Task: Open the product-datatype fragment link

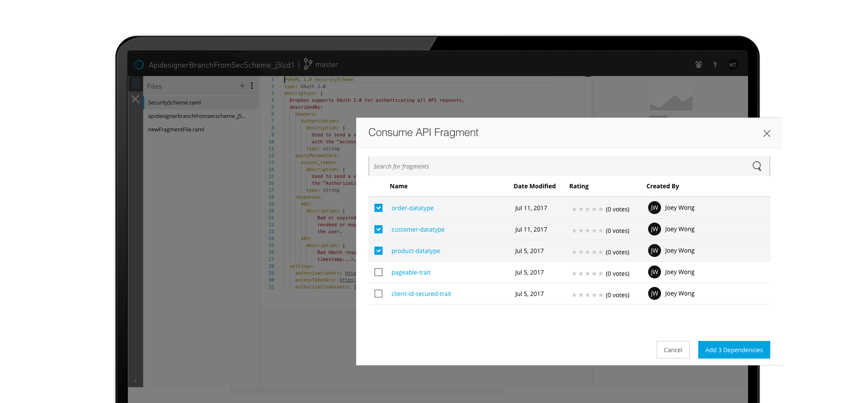Action: (415, 251)
